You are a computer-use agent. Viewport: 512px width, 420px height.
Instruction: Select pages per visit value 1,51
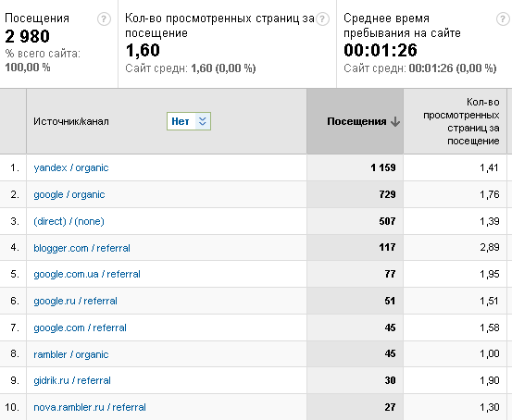tap(489, 301)
